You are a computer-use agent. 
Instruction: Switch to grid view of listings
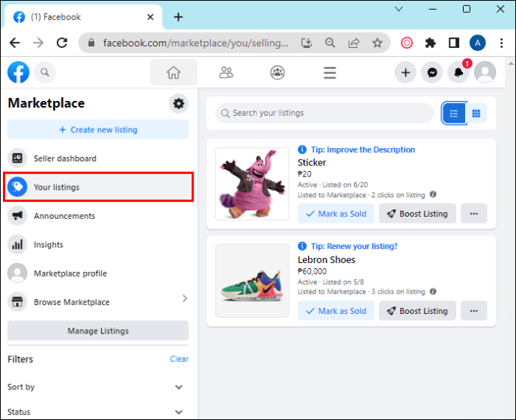(x=476, y=114)
